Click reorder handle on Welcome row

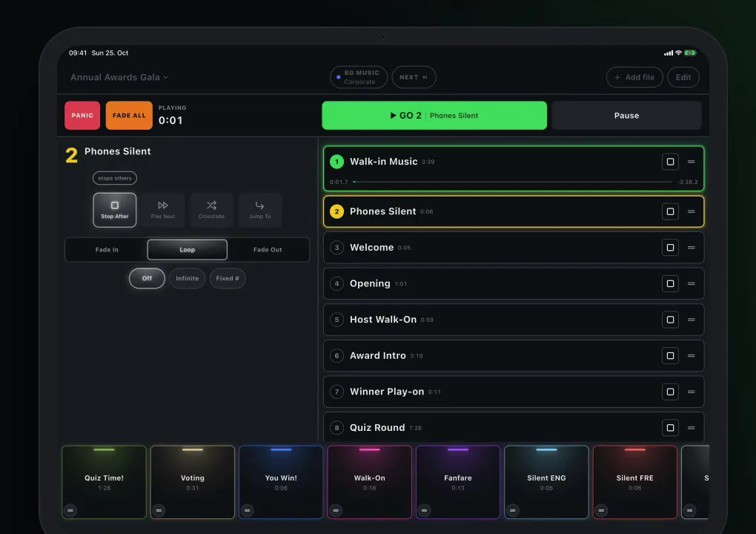click(x=691, y=248)
